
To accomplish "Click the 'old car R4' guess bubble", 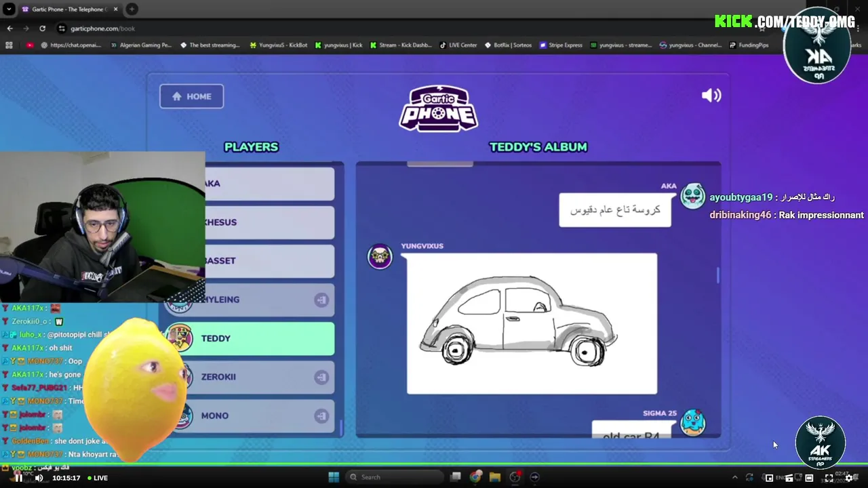I will pyautogui.click(x=631, y=430).
